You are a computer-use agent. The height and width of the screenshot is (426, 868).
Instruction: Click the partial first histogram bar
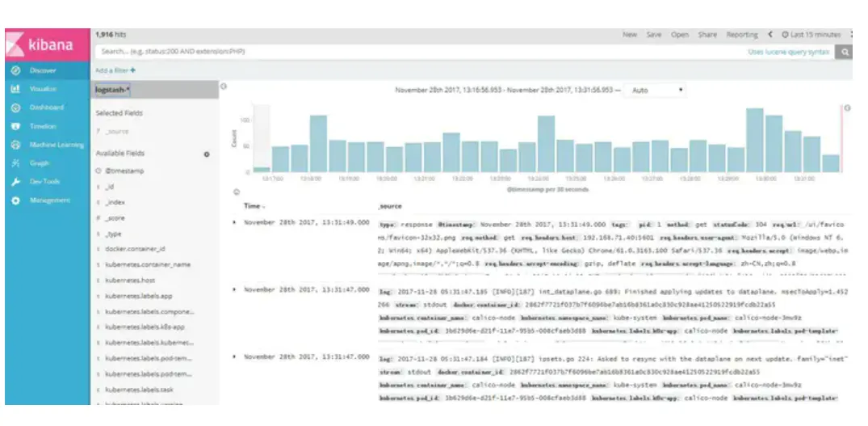tap(262, 170)
